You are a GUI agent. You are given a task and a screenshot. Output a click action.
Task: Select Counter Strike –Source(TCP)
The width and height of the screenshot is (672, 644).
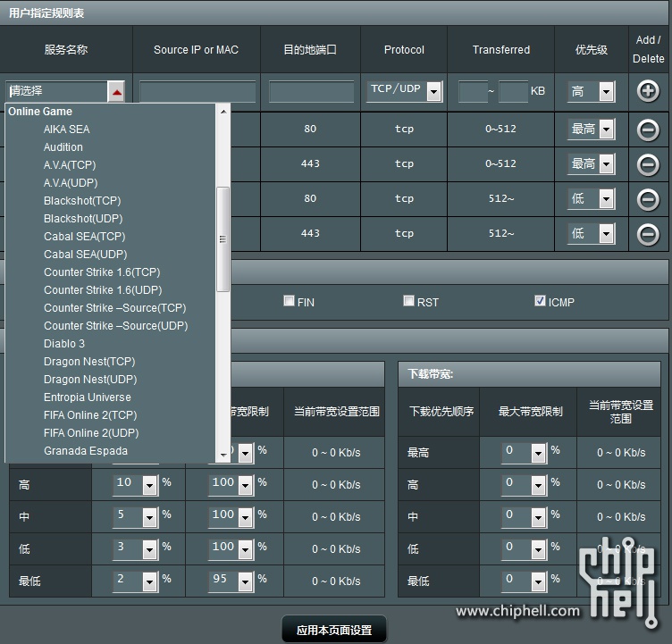pyautogui.click(x=115, y=308)
